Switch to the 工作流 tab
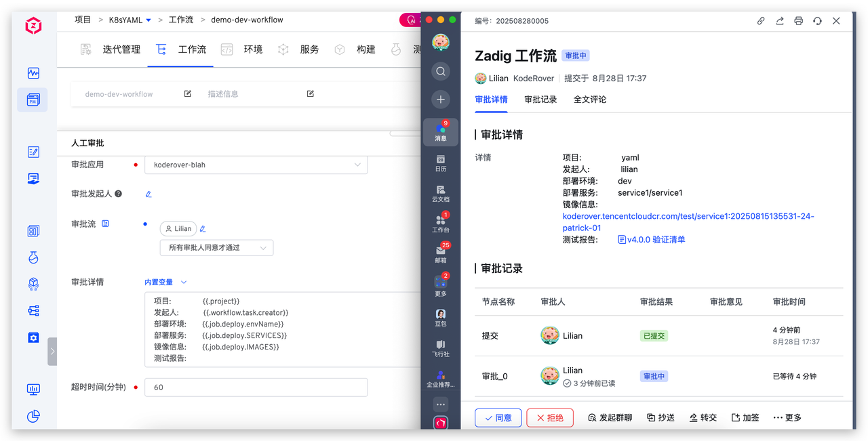 181,49
